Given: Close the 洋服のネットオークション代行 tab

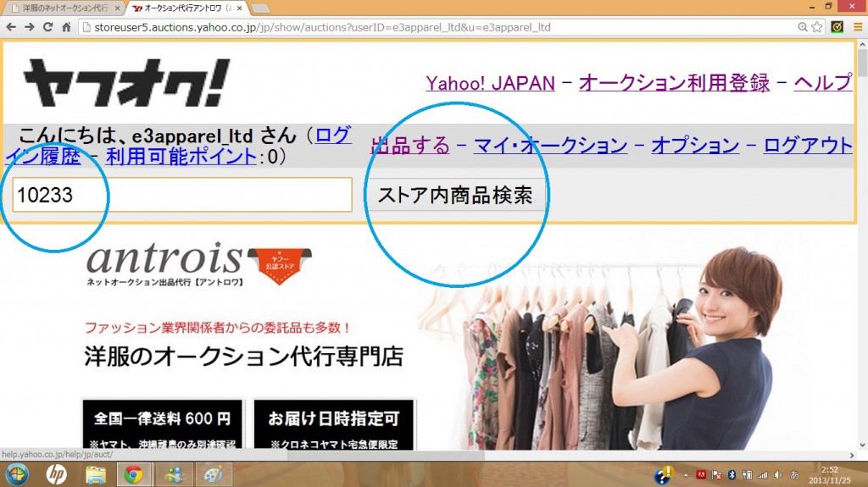Looking at the screenshot, I should point(117,8).
